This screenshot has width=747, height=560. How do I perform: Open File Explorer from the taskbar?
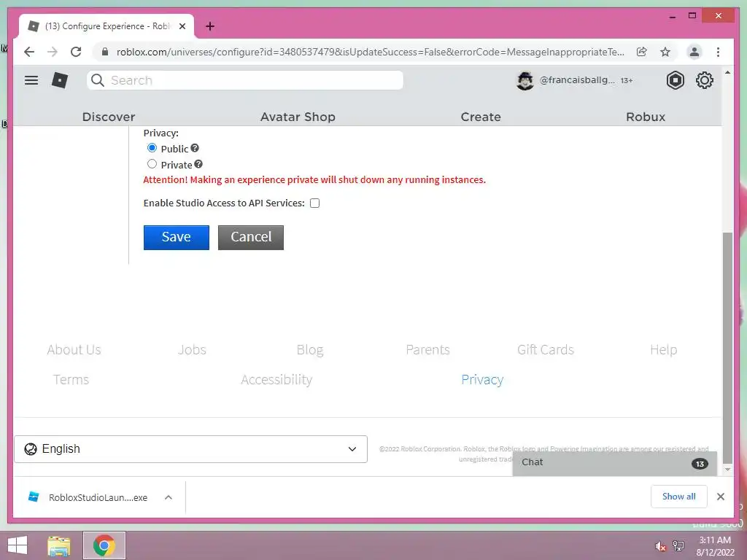[59, 545]
